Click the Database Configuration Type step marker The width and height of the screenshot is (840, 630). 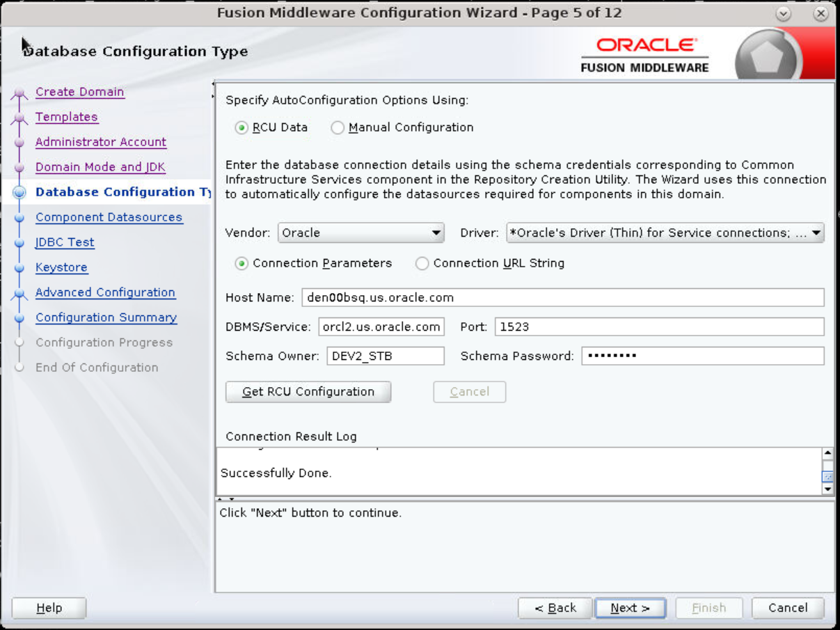(19, 193)
